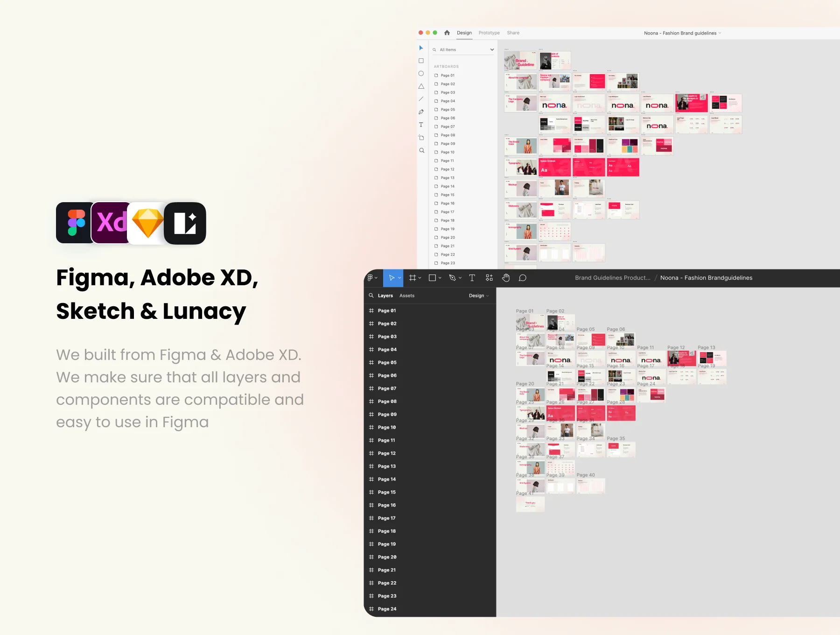The height and width of the screenshot is (635, 840).
Task: Choose the Text tool in XD toolbar
Action: tap(421, 125)
